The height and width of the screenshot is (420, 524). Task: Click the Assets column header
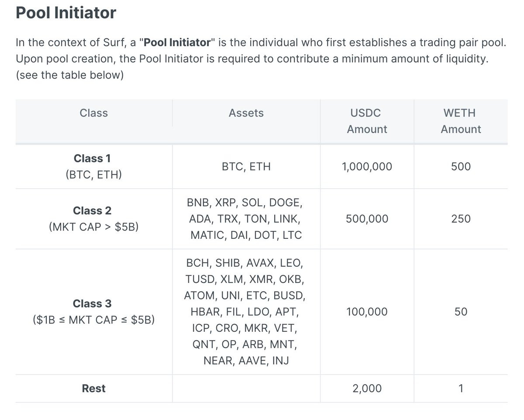pyautogui.click(x=246, y=113)
